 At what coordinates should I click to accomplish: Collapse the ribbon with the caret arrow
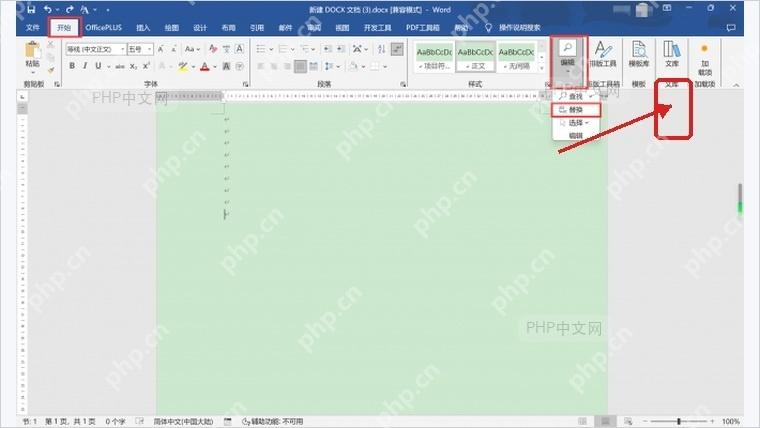tap(736, 84)
